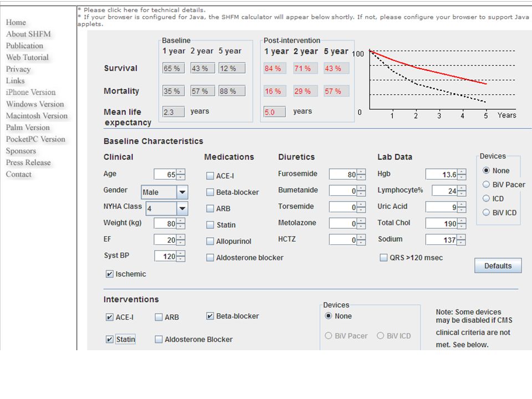Click the Total Chol stepper arrows

click(x=462, y=223)
